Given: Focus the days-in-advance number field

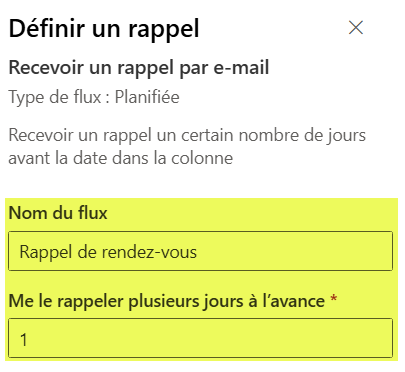Looking at the screenshot, I should pos(200,338).
